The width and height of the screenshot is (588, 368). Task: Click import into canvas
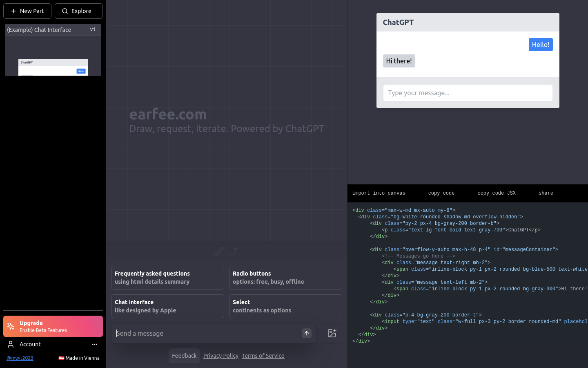pyautogui.click(x=379, y=193)
